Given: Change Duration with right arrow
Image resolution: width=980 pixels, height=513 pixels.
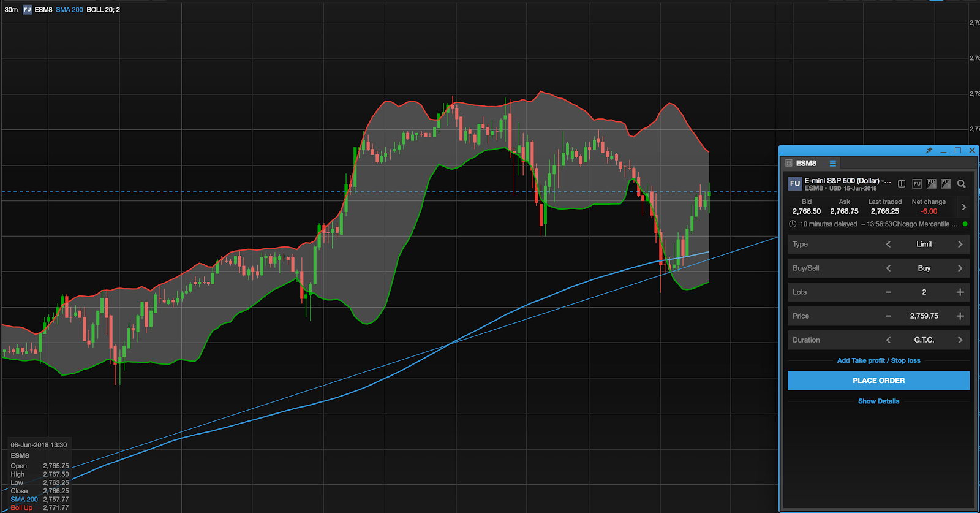Looking at the screenshot, I should [960, 340].
